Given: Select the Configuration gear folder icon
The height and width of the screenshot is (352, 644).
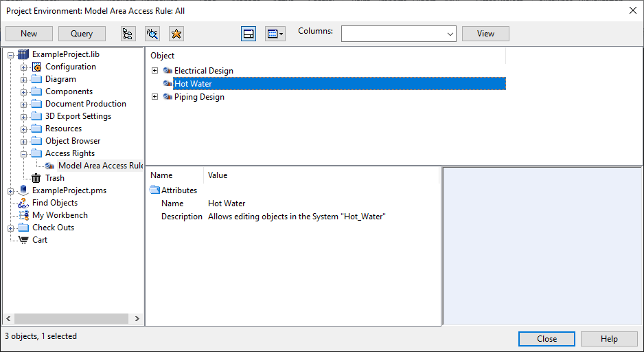Looking at the screenshot, I should [x=36, y=67].
